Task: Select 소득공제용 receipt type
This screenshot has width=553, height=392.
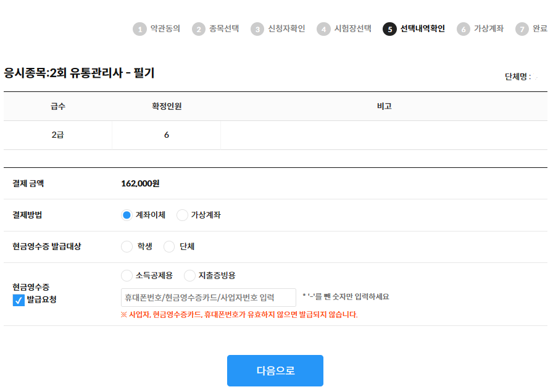Action: click(127, 275)
